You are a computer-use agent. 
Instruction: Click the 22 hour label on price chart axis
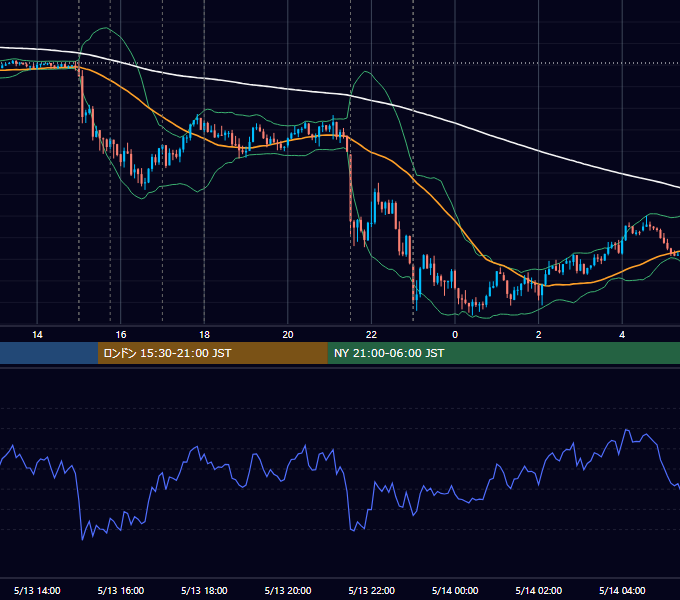(x=371, y=335)
